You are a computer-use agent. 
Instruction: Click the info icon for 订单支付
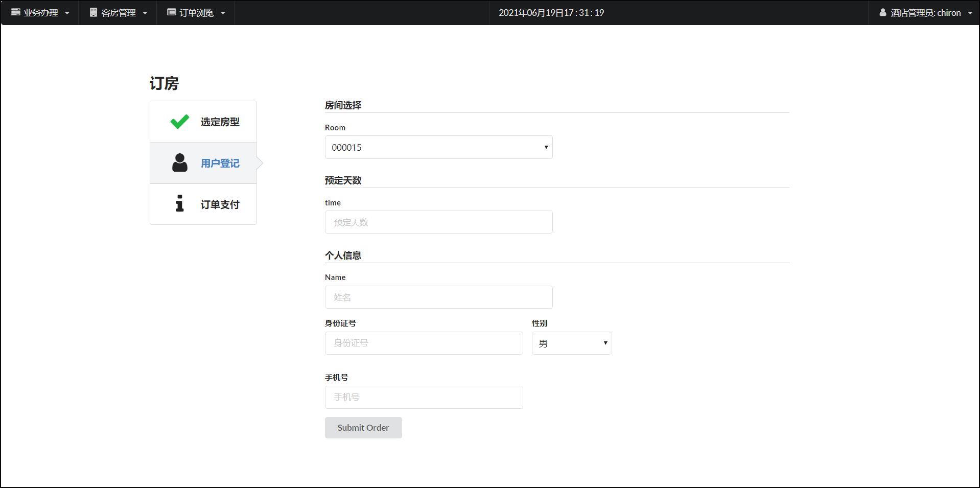(179, 203)
